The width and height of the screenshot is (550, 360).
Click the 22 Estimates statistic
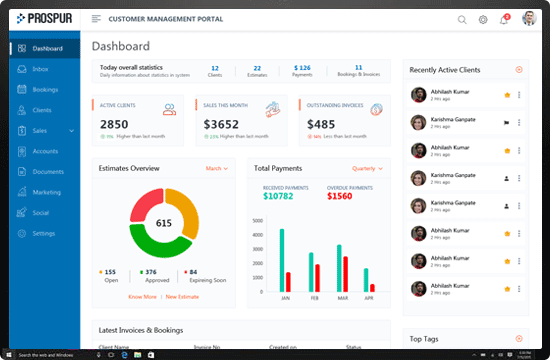click(257, 71)
